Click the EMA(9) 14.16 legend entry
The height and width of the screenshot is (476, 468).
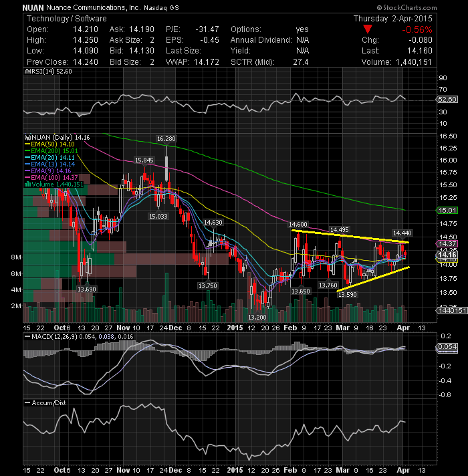coord(48,171)
